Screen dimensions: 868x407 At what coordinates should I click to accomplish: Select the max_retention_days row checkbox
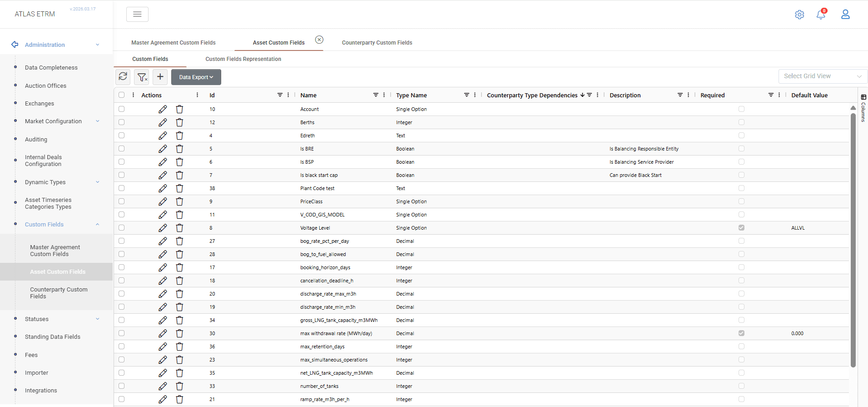coord(121,347)
